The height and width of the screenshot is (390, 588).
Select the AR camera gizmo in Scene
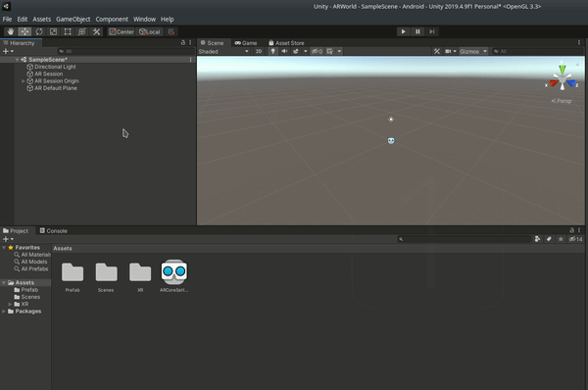391,141
